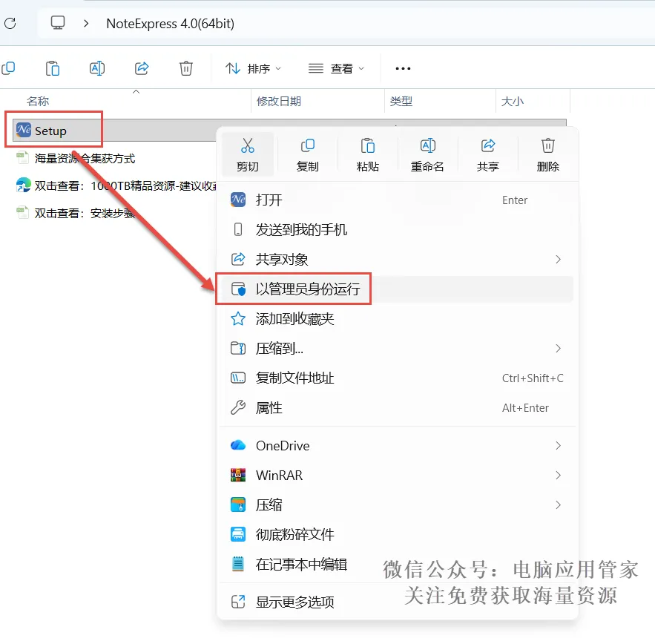Click the 海量资源合集获方式 file icon

point(22,158)
